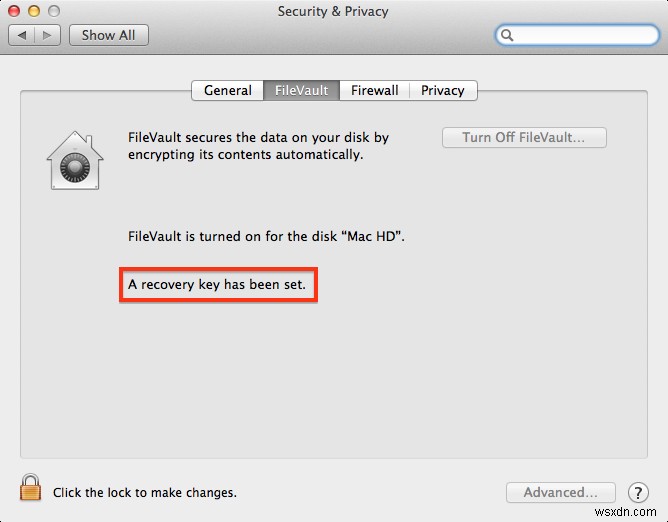Click the Security & Privacy window title

(x=333, y=12)
